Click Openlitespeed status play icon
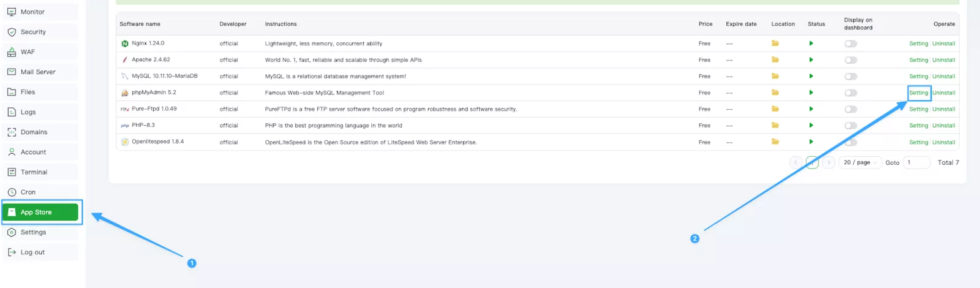The height and width of the screenshot is (288, 980). pyautogui.click(x=811, y=142)
